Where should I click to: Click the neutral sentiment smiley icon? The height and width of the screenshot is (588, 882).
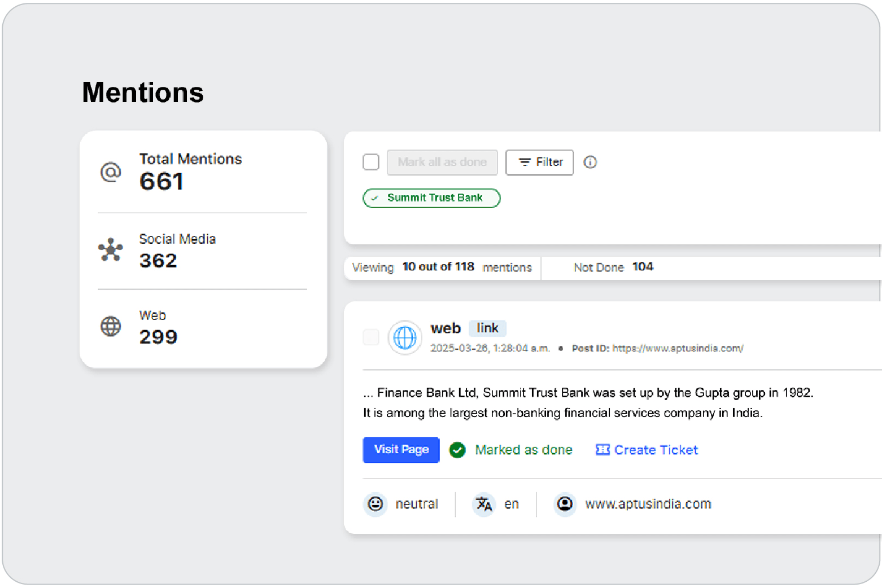(x=375, y=503)
